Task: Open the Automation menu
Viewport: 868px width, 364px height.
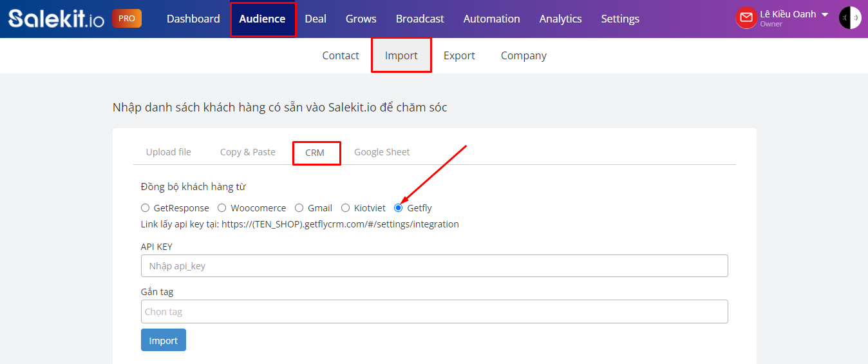Action: 492,19
